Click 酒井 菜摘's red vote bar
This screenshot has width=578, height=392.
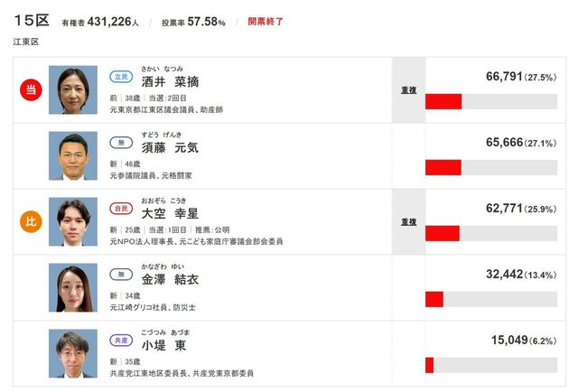tap(443, 101)
